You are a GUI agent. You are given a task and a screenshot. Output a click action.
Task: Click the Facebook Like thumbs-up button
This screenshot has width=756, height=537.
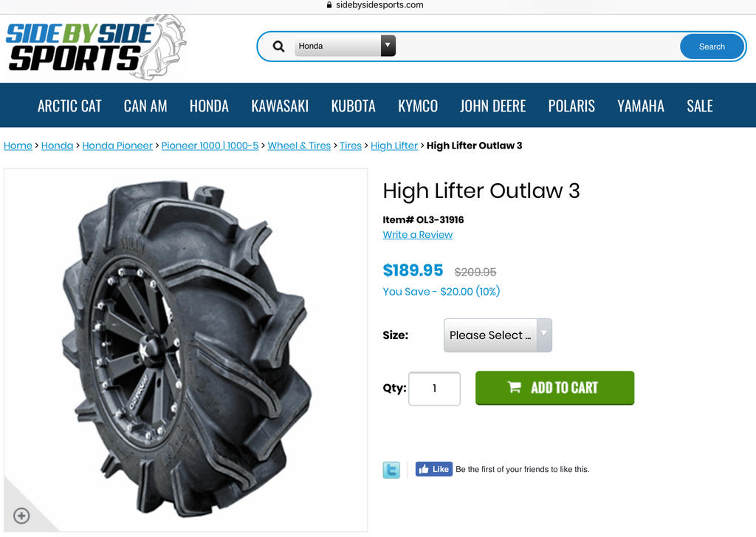[x=434, y=469]
